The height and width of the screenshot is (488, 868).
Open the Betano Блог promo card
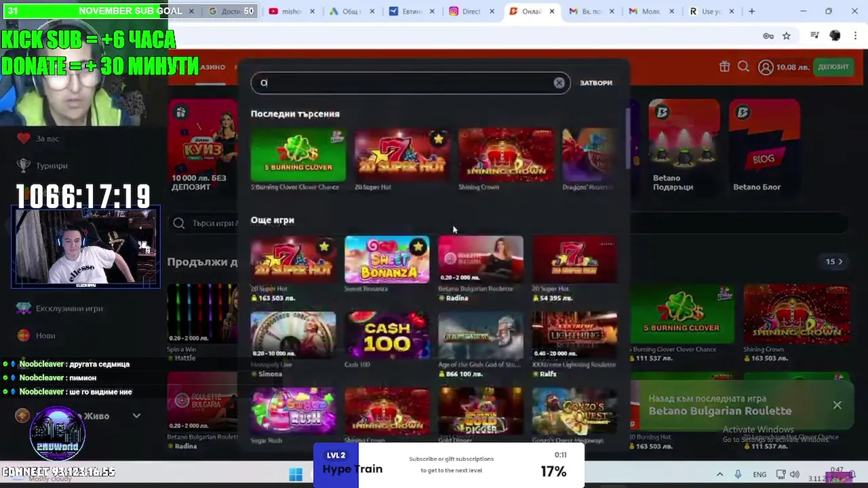[764, 146]
